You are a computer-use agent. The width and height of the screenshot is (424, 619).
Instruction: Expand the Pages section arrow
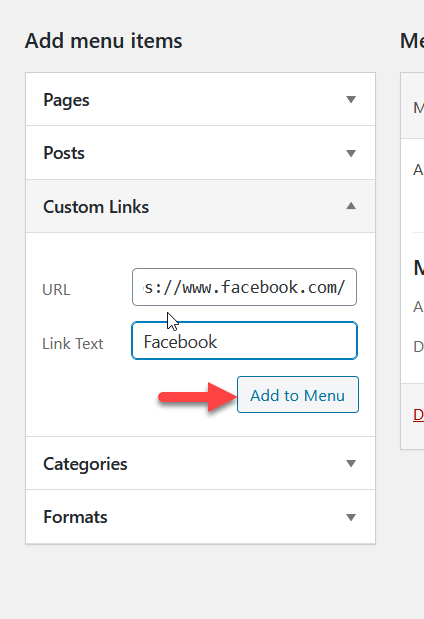tap(351, 99)
